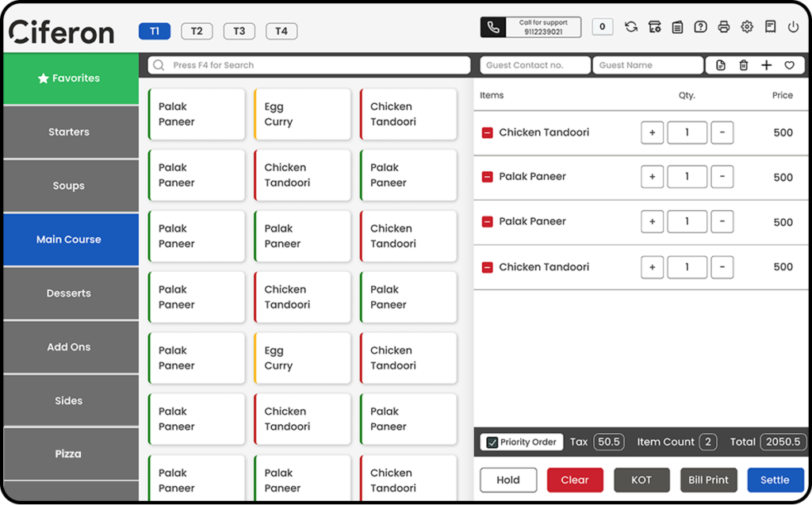The height and width of the screenshot is (505, 812).
Task: Open the Desserts category
Action: (x=68, y=293)
